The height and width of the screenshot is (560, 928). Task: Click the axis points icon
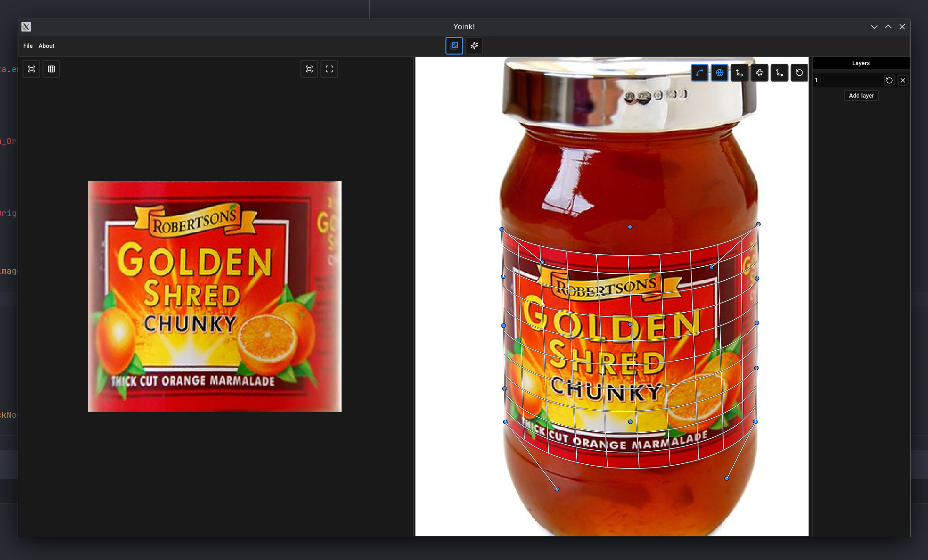coord(779,73)
